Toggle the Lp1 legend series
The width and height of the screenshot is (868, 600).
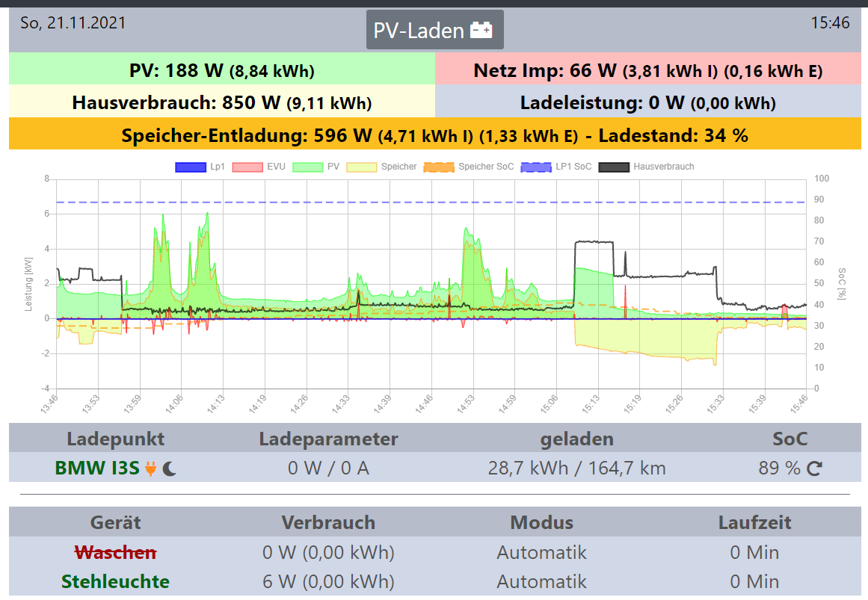[x=200, y=167]
